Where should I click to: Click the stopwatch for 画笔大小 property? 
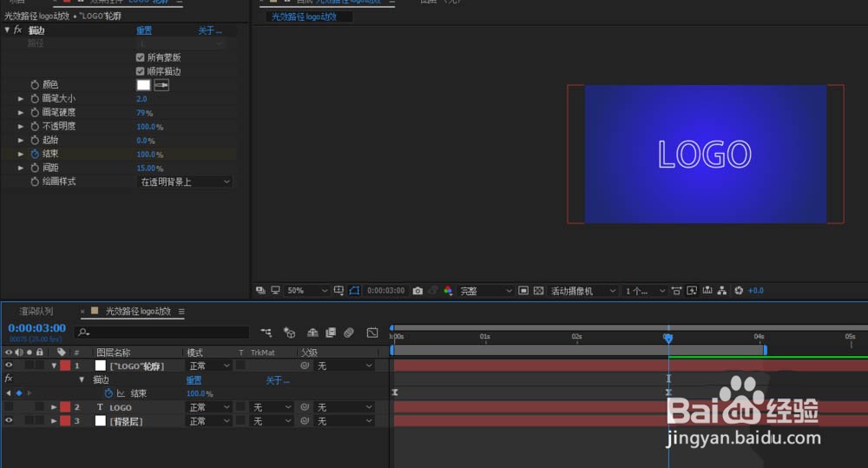point(35,99)
